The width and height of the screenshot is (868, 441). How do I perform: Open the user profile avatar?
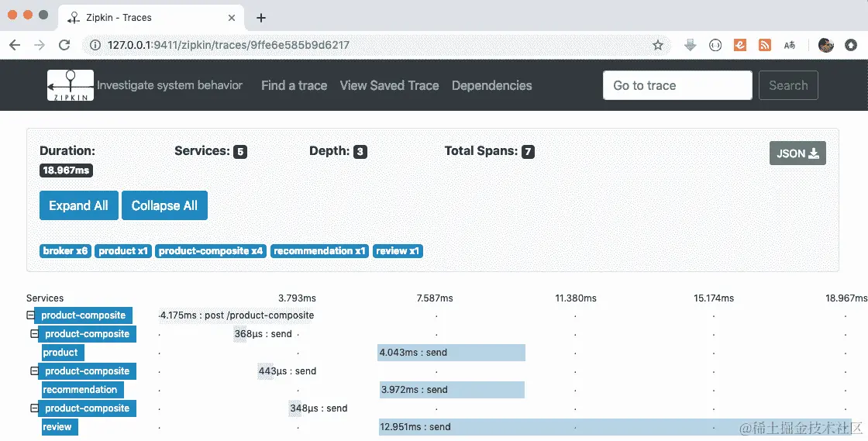(x=826, y=46)
